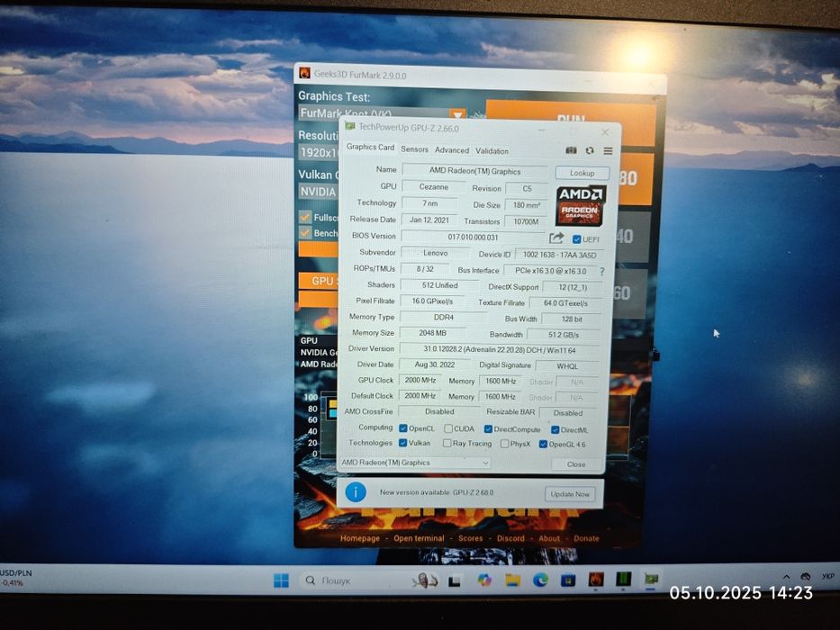
Task: Toggle the CUDA checkbox
Action: pos(448,428)
